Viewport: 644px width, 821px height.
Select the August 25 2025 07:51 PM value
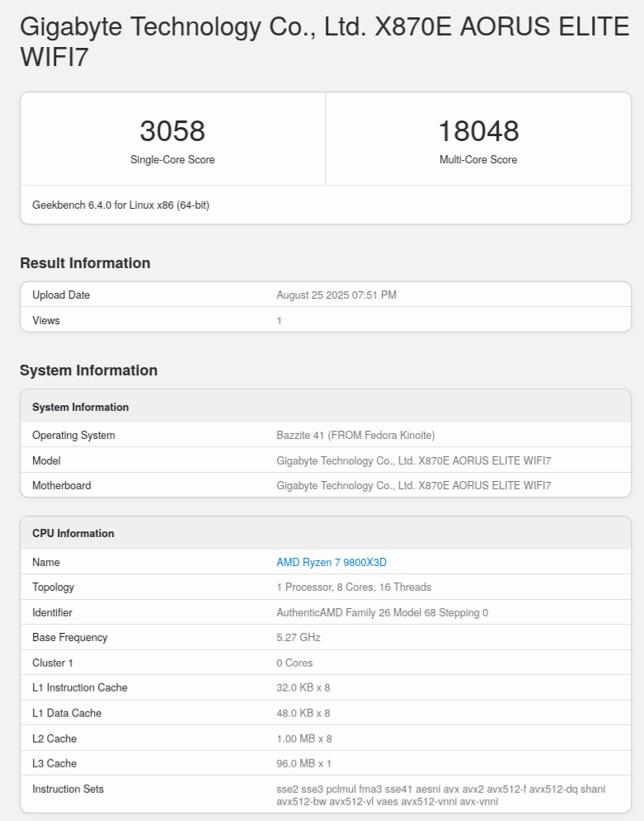(336, 295)
